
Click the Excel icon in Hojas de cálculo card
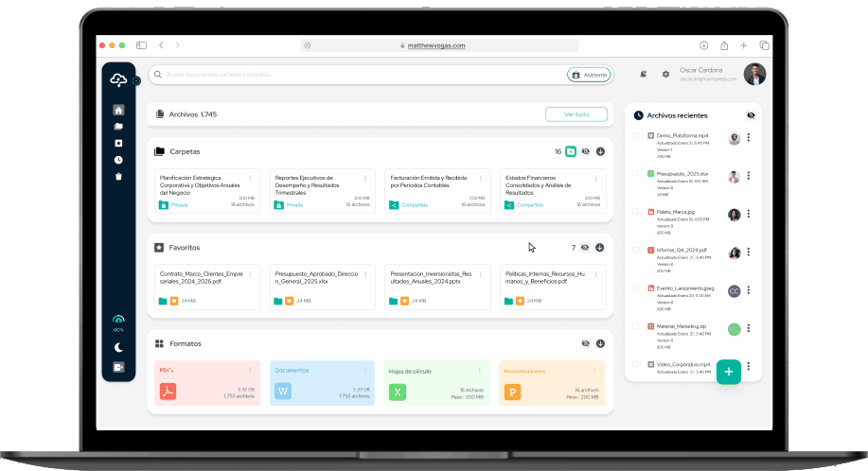point(398,392)
